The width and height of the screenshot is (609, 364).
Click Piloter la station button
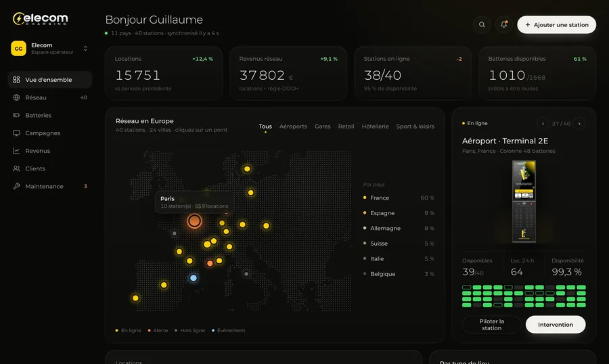pos(492,324)
